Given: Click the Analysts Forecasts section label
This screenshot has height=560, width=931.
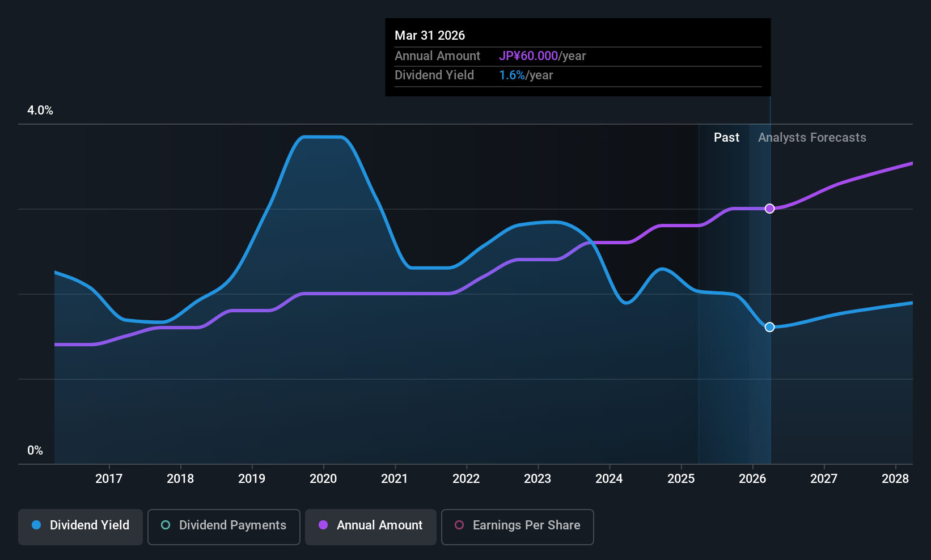Looking at the screenshot, I should [812, 138].
